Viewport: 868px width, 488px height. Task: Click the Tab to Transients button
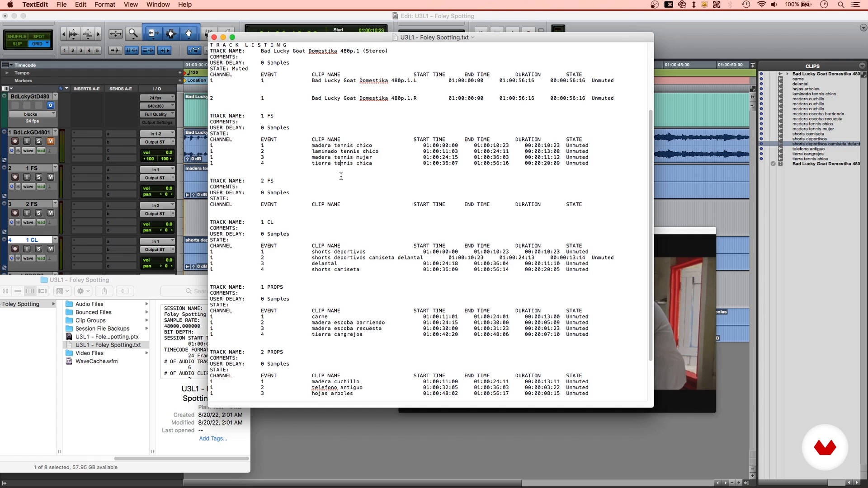click(x=115, y=50)
